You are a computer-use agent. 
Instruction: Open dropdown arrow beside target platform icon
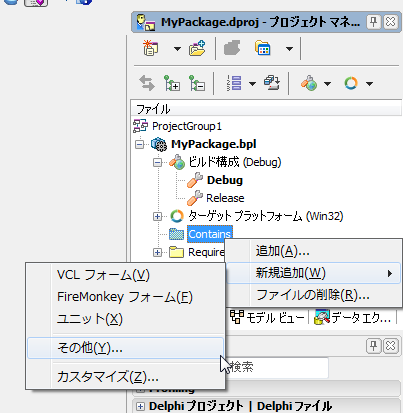click(x=369, y=84)
